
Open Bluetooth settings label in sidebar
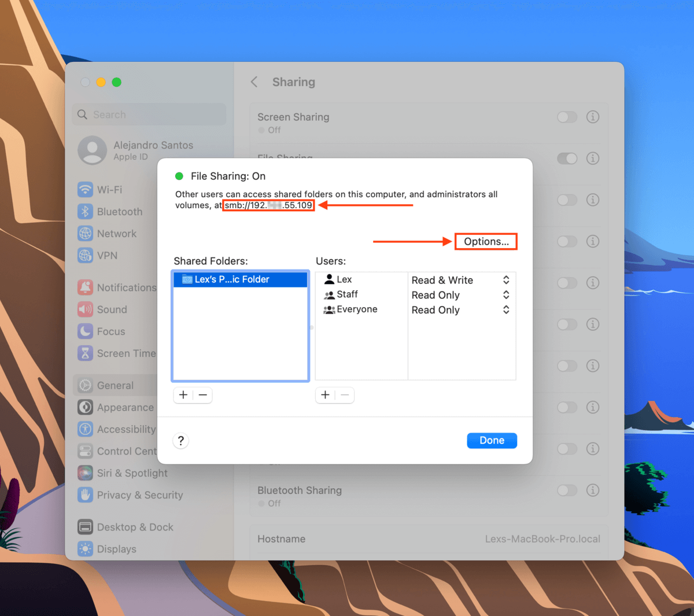[x=120, y=212]
